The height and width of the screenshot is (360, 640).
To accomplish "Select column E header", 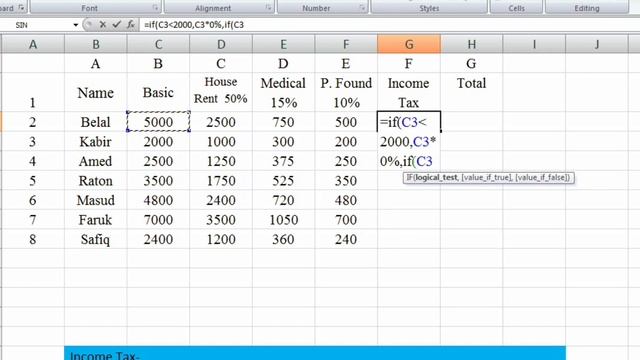I will point(283,44).
